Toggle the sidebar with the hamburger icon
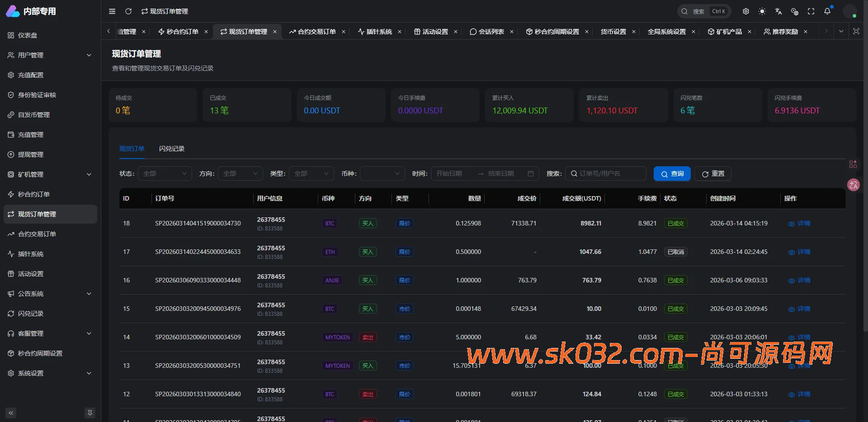Viewport: 868px width, 422px height. tap(112, 11)
